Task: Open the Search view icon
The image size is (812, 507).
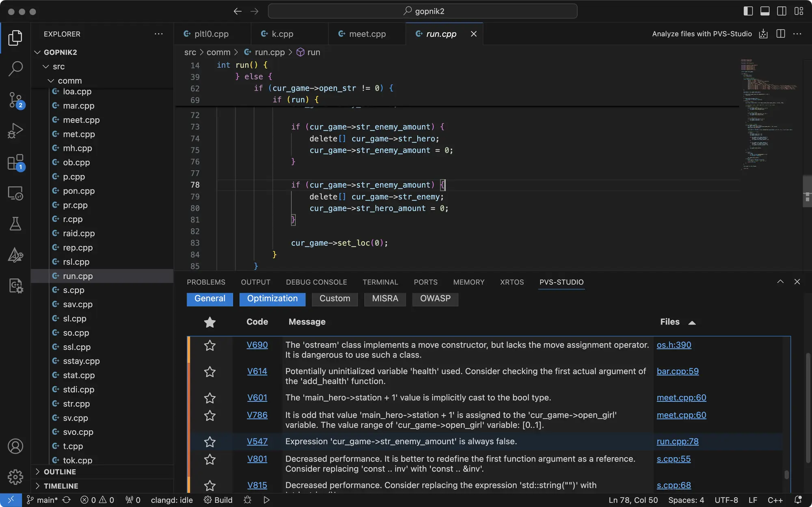Action: (15, 69)
